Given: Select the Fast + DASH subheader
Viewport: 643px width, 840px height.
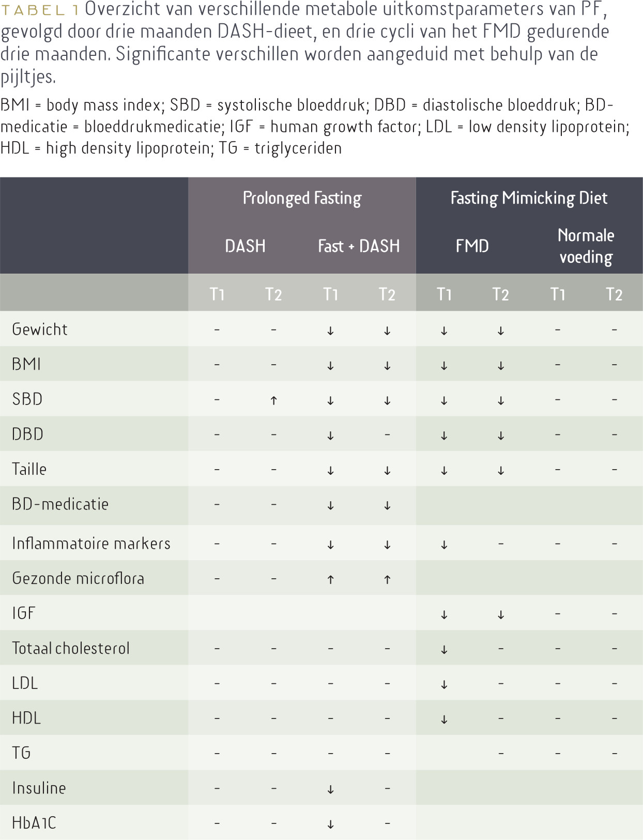Looking at the screenshot, I should [x=359, y=246].
